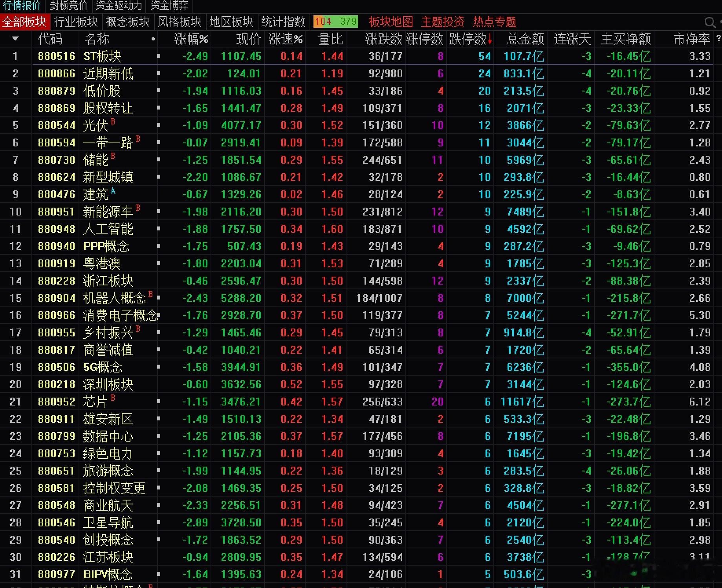The image size is (722, 588).
Task: Select 概念板块 category tab
Action: (x=128, y=22)
